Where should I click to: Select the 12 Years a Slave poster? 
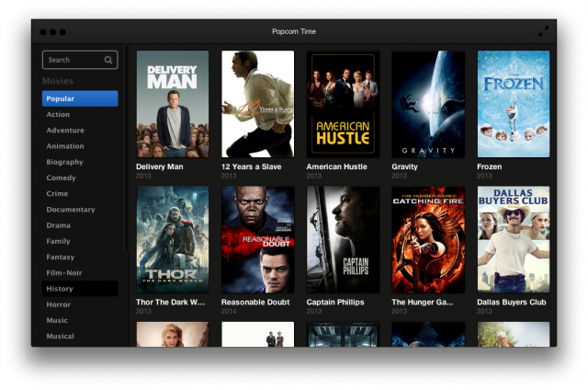(257, 104)
